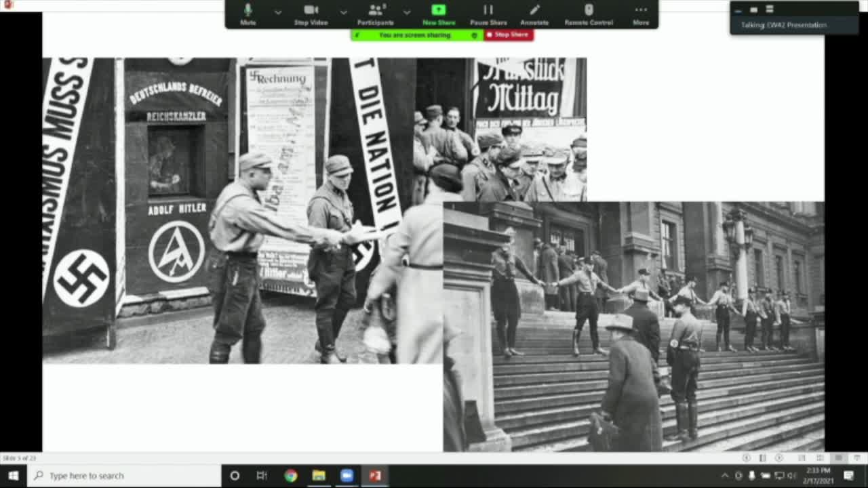Click the Slide Show view icon
The image size is (868, 488).
click(x=856, y=458)
